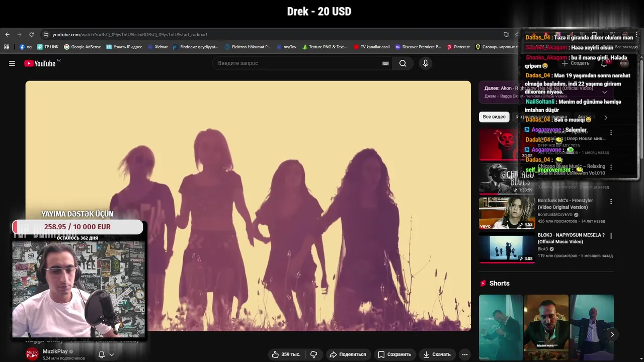Open the YouTube notifications bell with 9+ badge
Image resolution: width=644 pixels, height=362 pixels.
point(605,63)
